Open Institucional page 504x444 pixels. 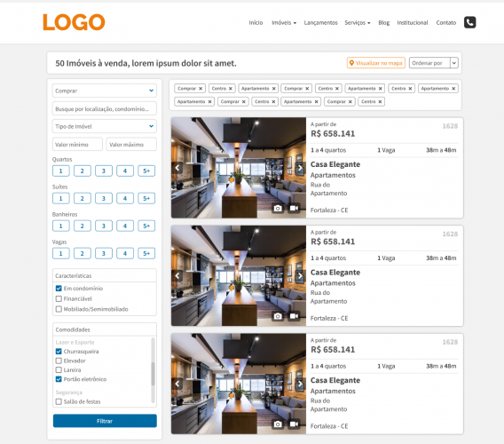[413, 23]
